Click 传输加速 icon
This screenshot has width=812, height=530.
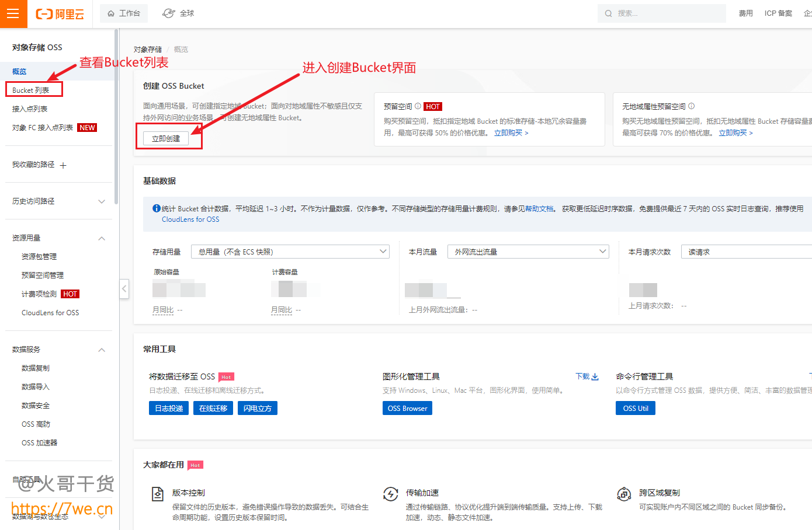click(390, 494)
